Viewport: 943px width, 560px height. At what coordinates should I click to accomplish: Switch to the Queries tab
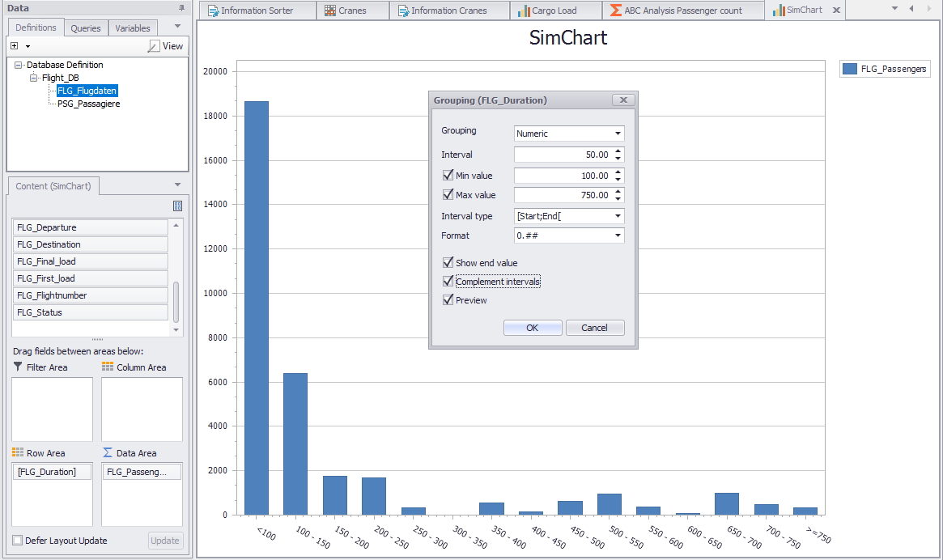tap(86, 28)
